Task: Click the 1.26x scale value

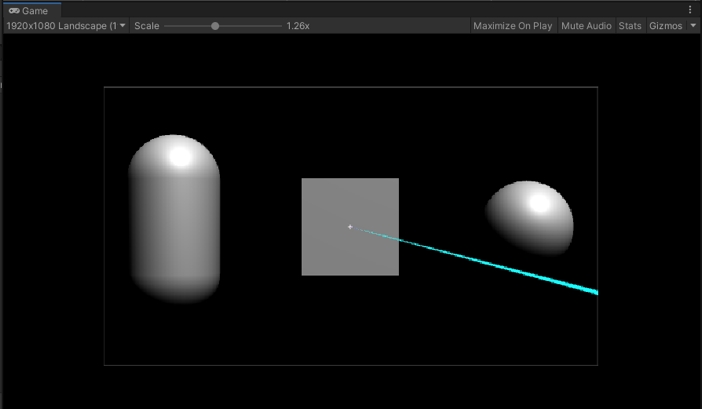Action: 298,26
